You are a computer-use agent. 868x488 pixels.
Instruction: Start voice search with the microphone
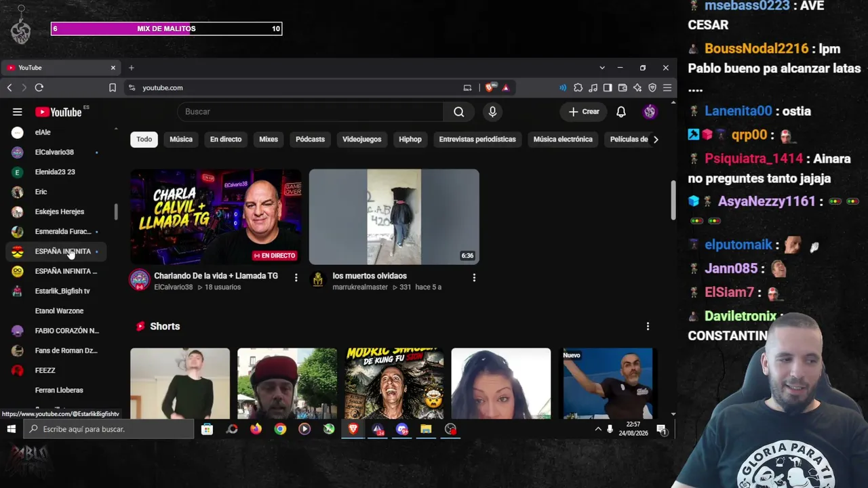click(493, 112)
